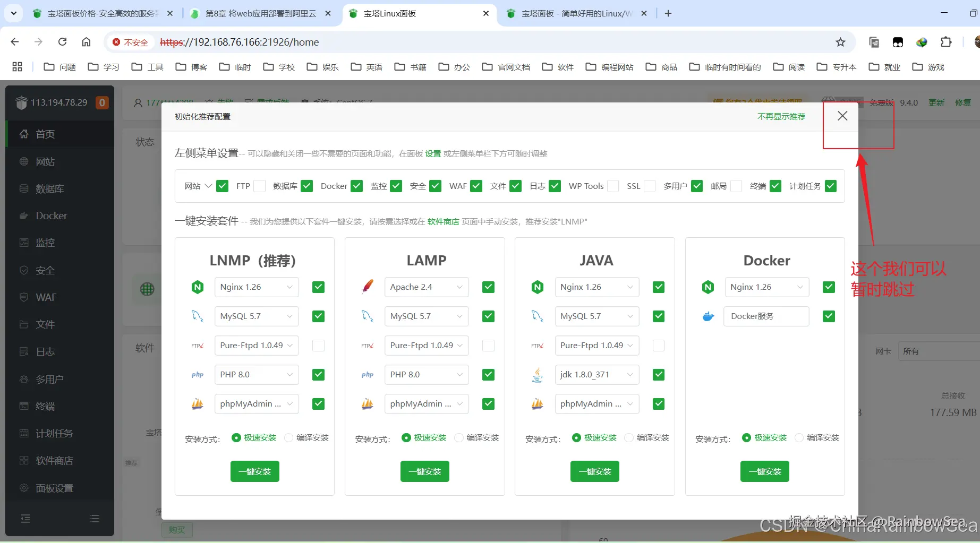Viewport: 980px width, 543px height.
Task: Click 一键安装 button in LAMP card
Action: click(x=425, y=471)
